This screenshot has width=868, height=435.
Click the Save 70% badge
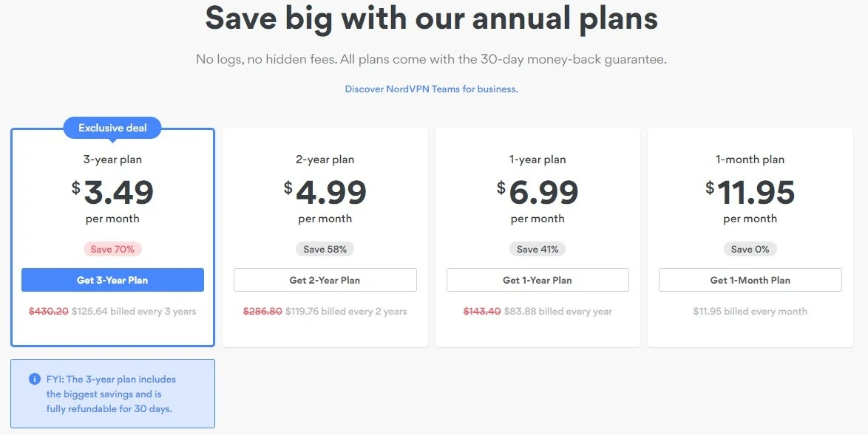112,250
